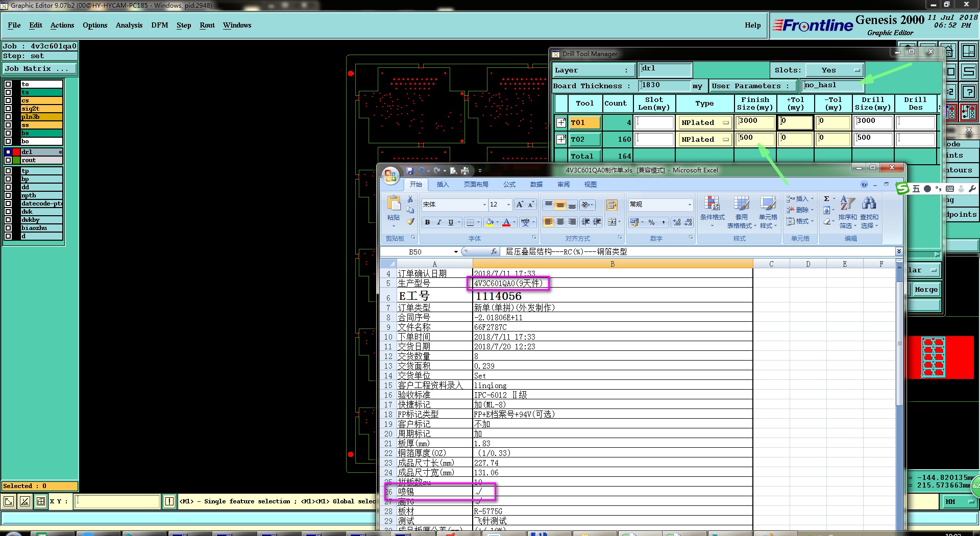Enable the checkbox next to layer sig2t
The height and width of the screenshot is (536, 980).
pos(8,109)
